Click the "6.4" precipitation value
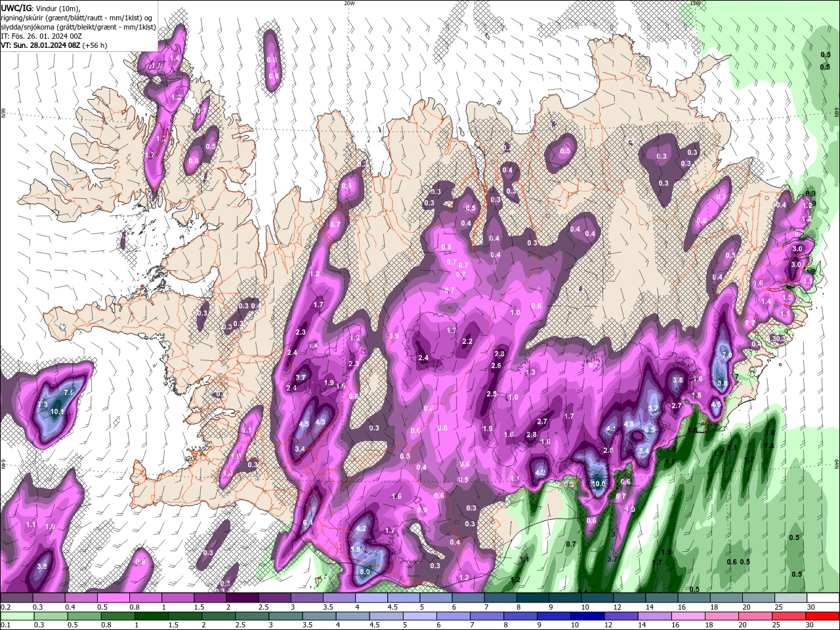 coord(308,522)
